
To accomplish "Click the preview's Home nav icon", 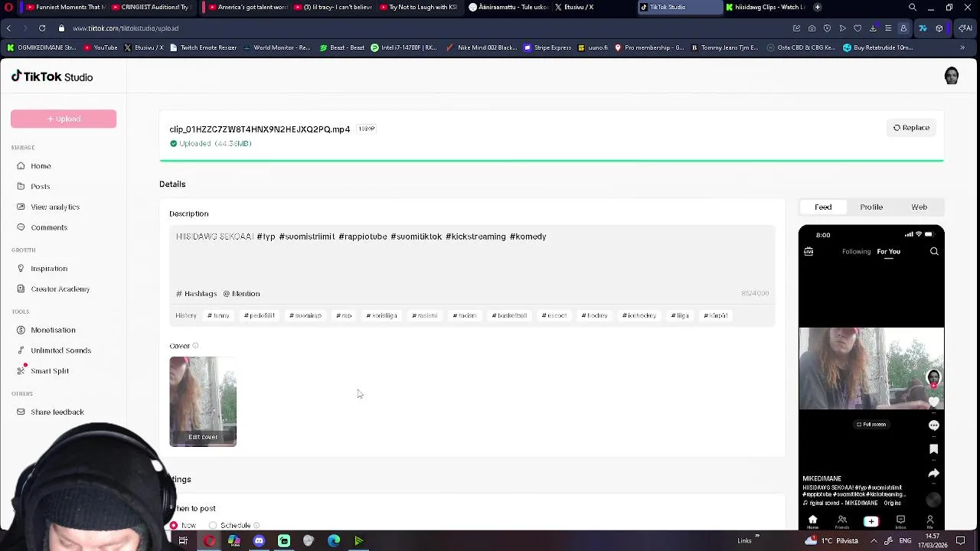I will [812, 522].
